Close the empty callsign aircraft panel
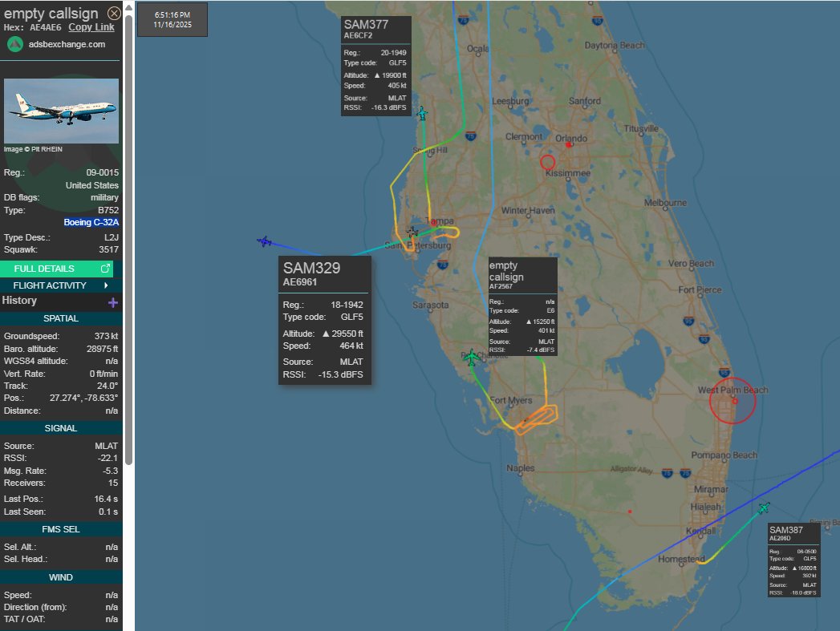 [114, 13]
